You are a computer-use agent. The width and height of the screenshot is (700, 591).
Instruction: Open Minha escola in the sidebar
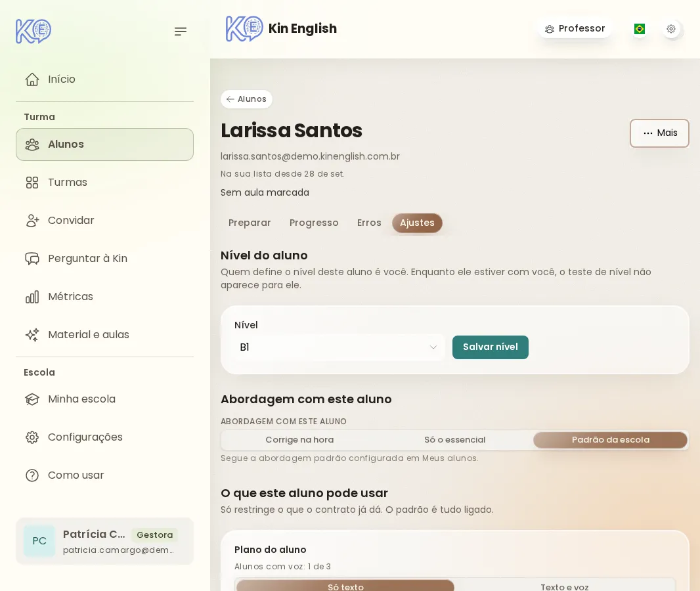click(x=104, y=399)
